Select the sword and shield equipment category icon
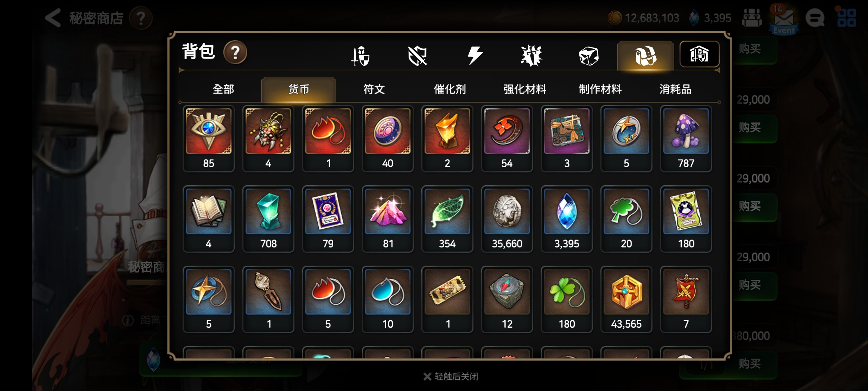The image size is (868, 391). (x=360, y=56)
